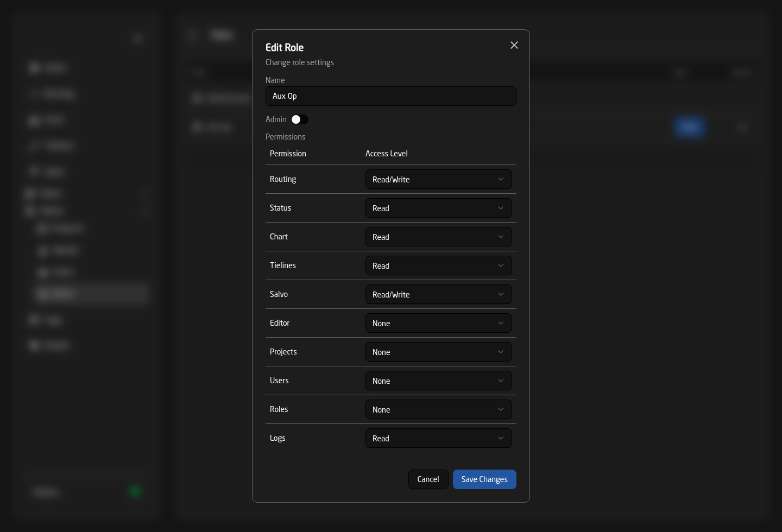Close the Edit Role dialog
782x532 pixels.
(x=514, y=45)
